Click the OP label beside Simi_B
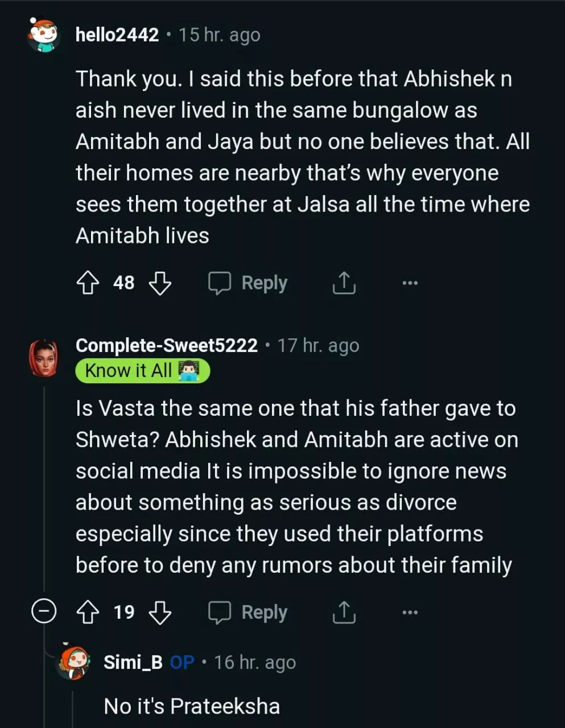Image resolution: width=565 pixels, height=728 pixels. click(182, 663)
